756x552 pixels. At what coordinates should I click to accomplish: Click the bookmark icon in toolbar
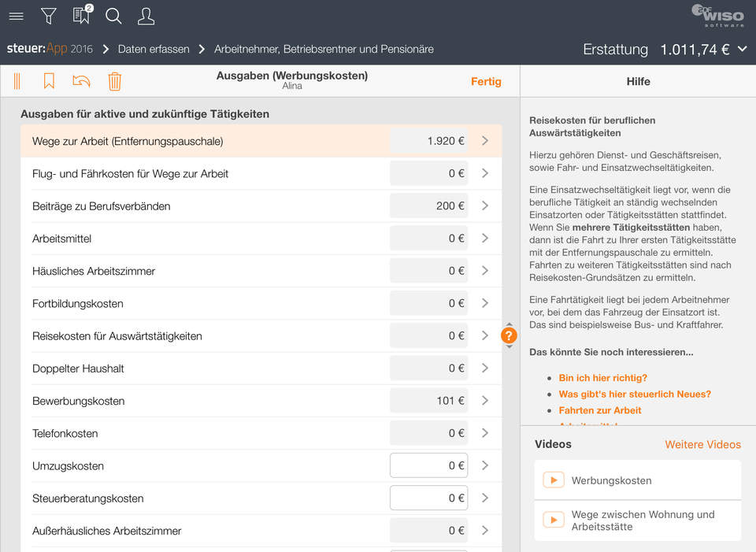[x=49, y=81]
